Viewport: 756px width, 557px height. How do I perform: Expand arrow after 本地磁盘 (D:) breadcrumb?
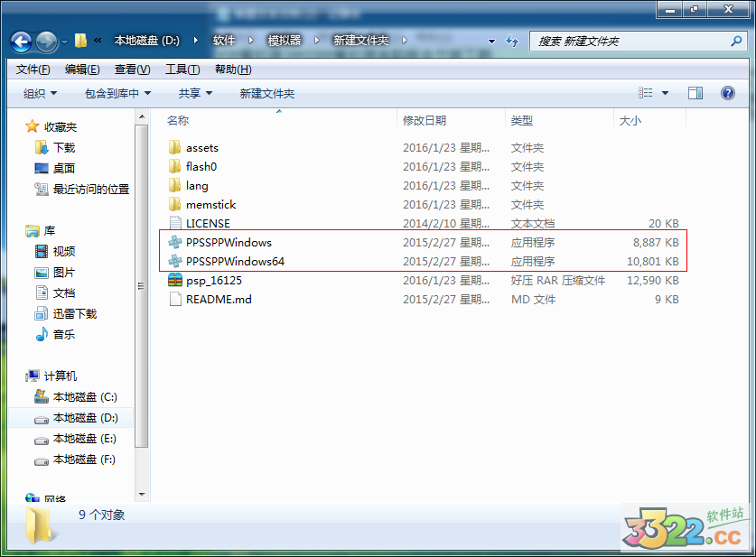tap(195, 41)
